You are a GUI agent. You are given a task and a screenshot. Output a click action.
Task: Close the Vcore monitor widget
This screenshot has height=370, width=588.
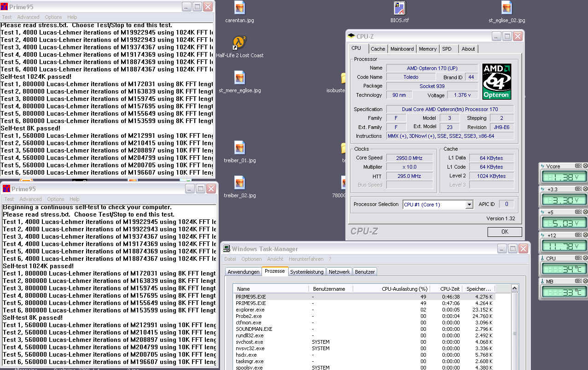click(585, 166)
